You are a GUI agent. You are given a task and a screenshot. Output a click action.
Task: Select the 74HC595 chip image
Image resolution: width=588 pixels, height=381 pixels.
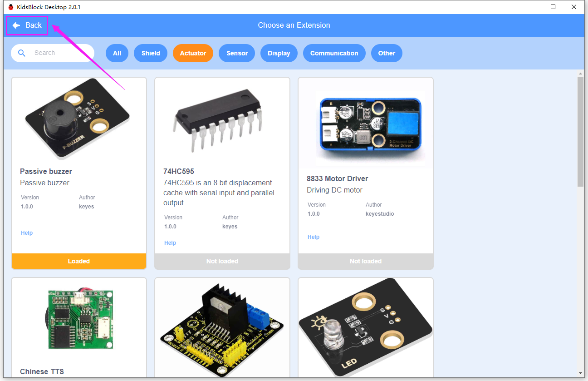click(x=218, y=122)
